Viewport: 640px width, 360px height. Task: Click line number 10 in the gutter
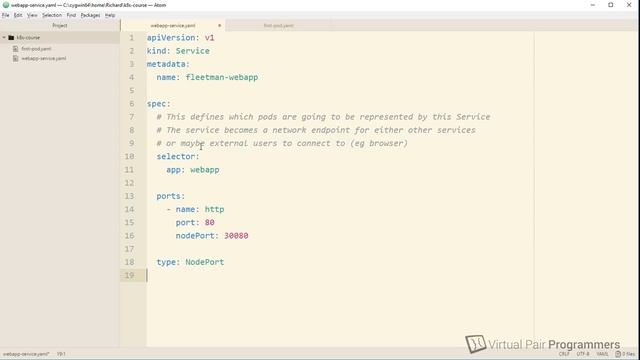(x=129, y=156)
